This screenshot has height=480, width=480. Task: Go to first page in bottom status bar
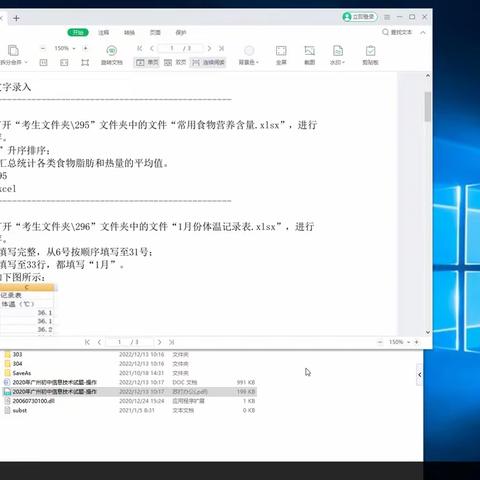click(87, 342)
